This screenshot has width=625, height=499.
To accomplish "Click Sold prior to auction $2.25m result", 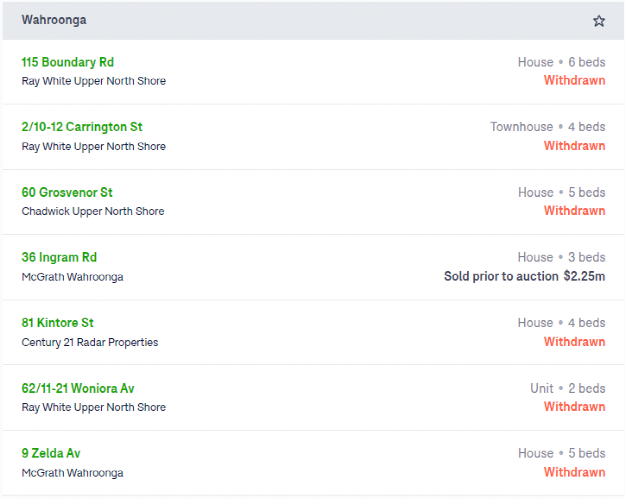I will click(x=525, y=276).
